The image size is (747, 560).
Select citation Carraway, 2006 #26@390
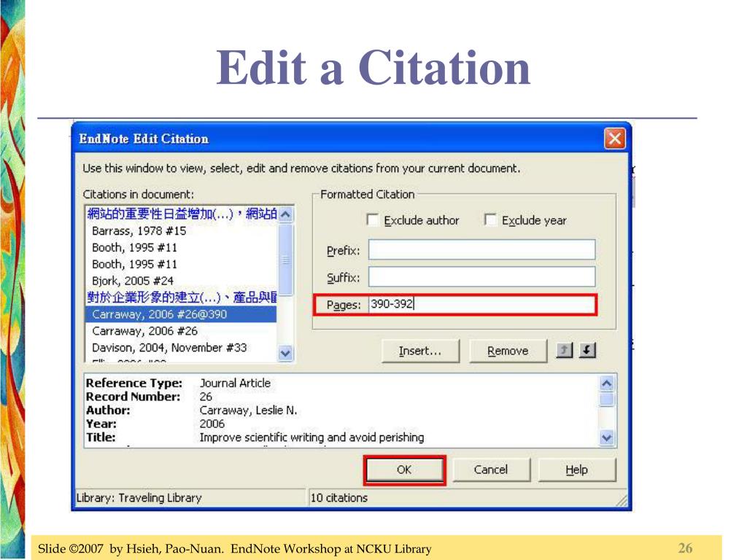tap(181, 314)
